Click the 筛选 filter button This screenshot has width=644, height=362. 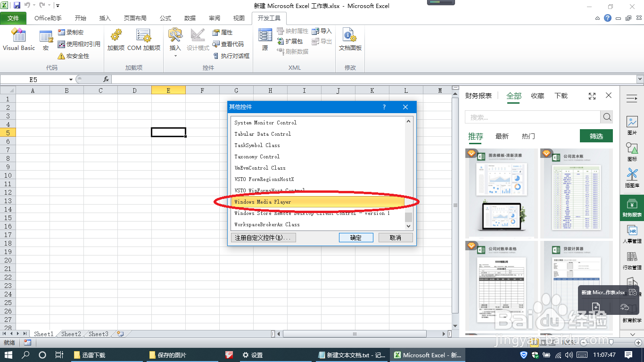click(596, 136)
